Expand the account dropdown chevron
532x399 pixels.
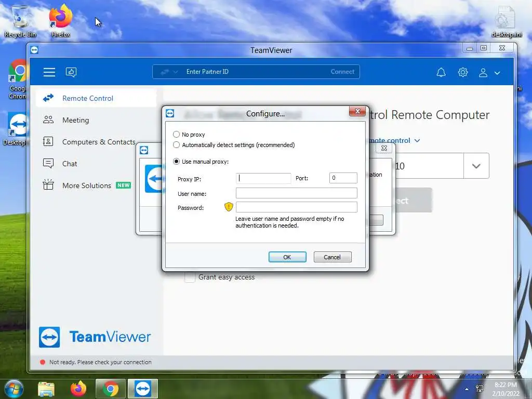[497, 73]
